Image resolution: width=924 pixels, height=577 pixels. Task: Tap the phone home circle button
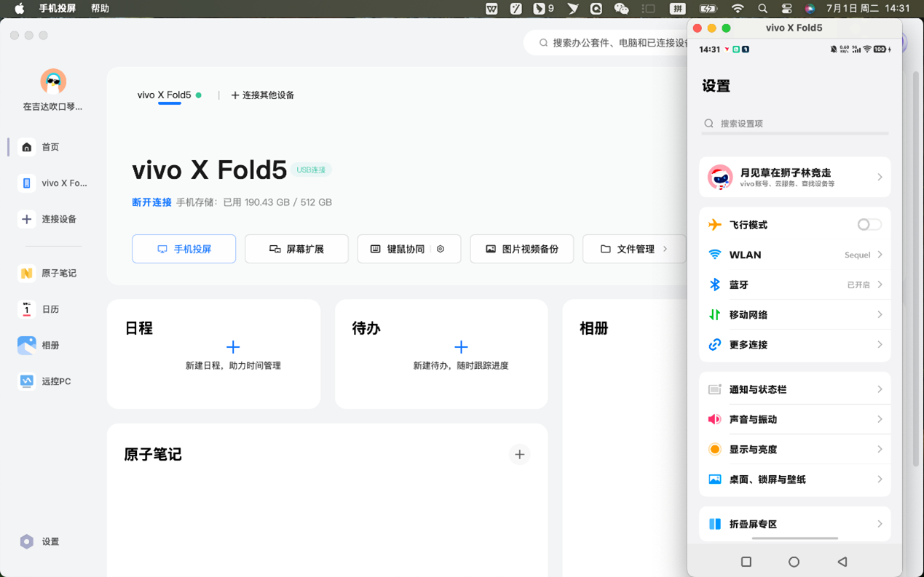click(794, 562)
